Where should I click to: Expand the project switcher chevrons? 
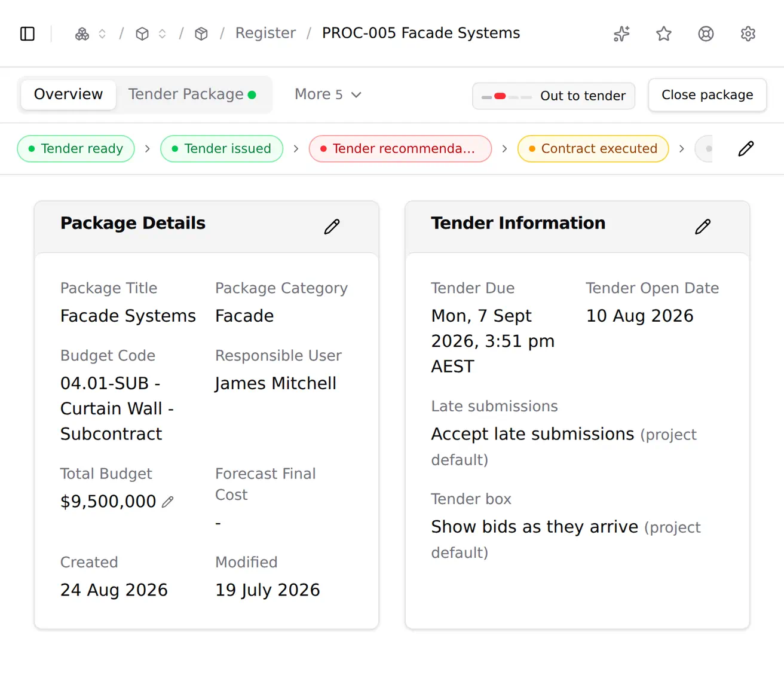[162, 34]
